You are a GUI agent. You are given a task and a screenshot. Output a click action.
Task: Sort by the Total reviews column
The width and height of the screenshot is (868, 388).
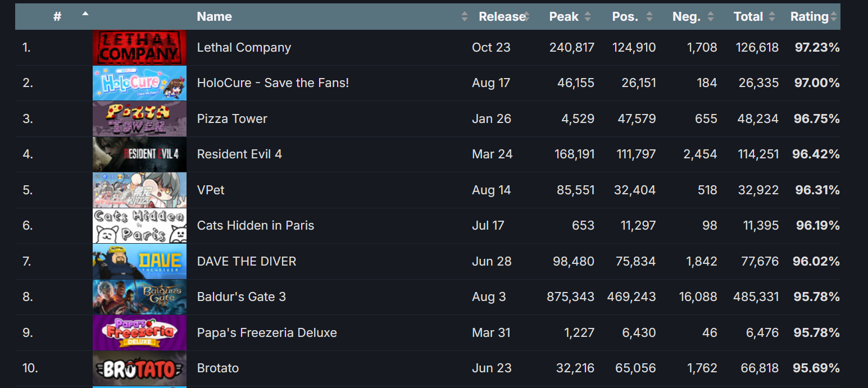point(748,17)
